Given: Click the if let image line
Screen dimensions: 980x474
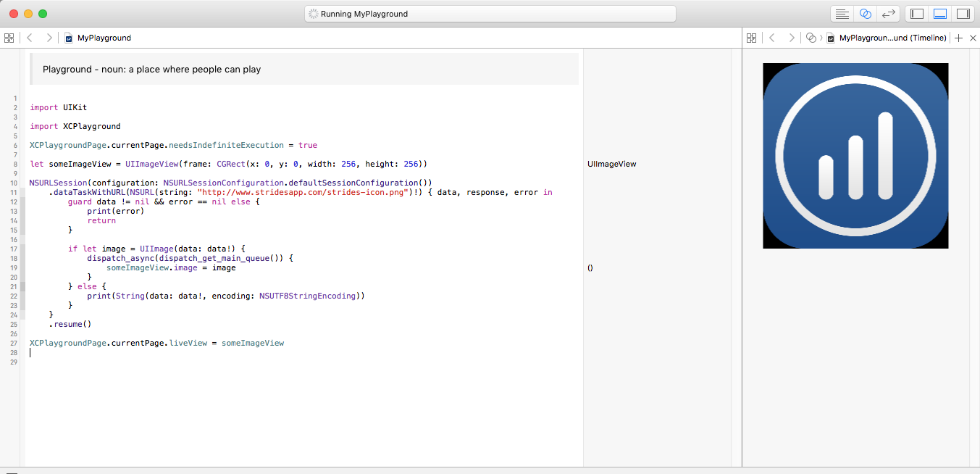Looking at the screenshot, I should click(157, 249).
